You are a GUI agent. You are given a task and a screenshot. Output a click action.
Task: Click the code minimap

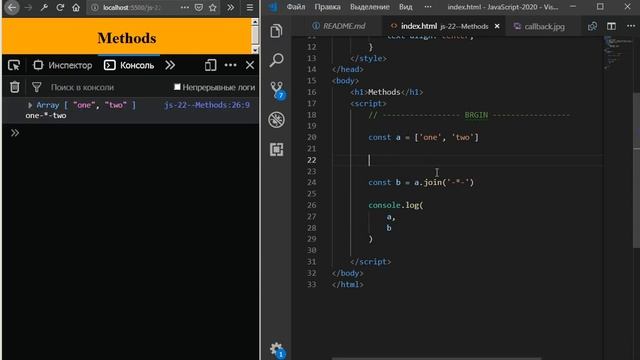618,53
